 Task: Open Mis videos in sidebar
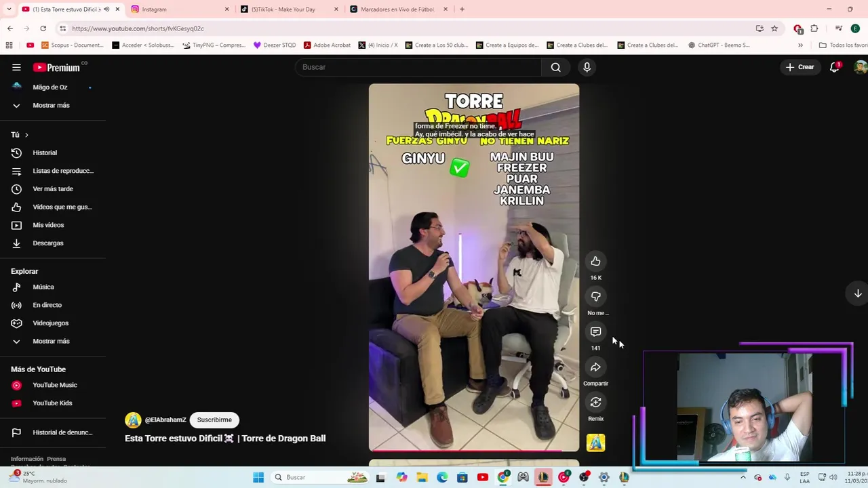tap(52, 225)
